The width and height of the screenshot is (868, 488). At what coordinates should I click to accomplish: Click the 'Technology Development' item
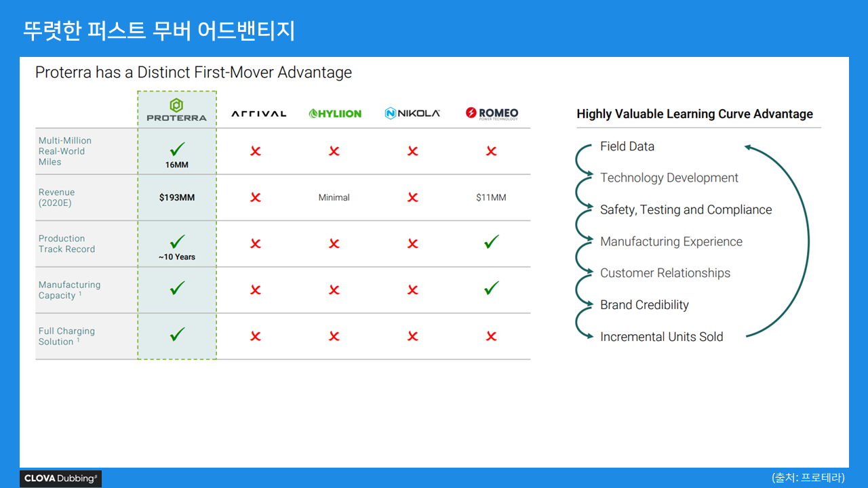pos(669,178)
